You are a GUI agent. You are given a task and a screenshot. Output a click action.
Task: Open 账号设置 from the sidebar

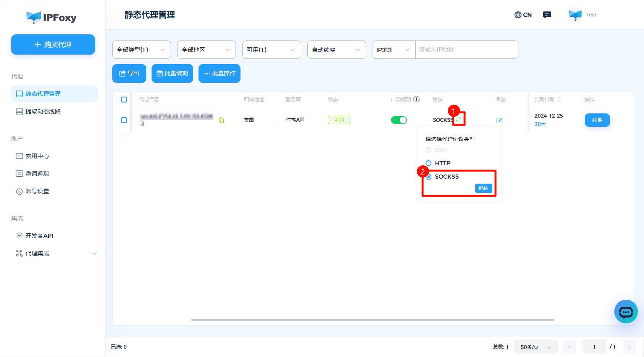tap(37, 191)
